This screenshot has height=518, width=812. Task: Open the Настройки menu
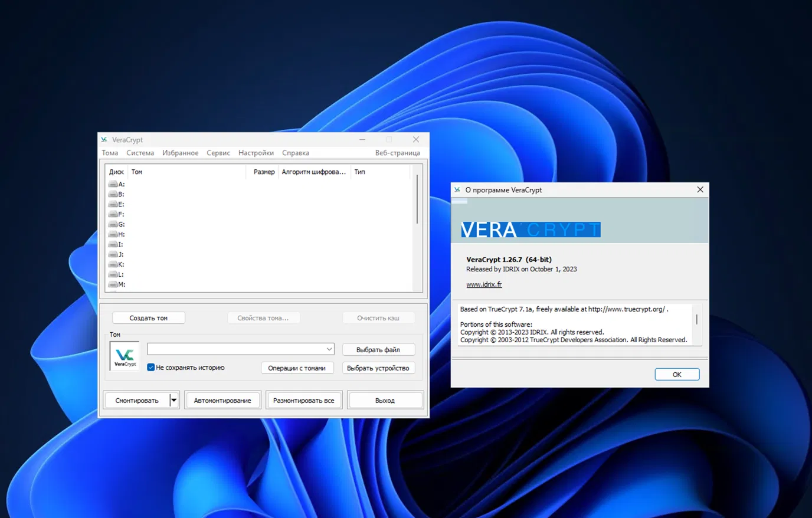(x=256, y=153)
